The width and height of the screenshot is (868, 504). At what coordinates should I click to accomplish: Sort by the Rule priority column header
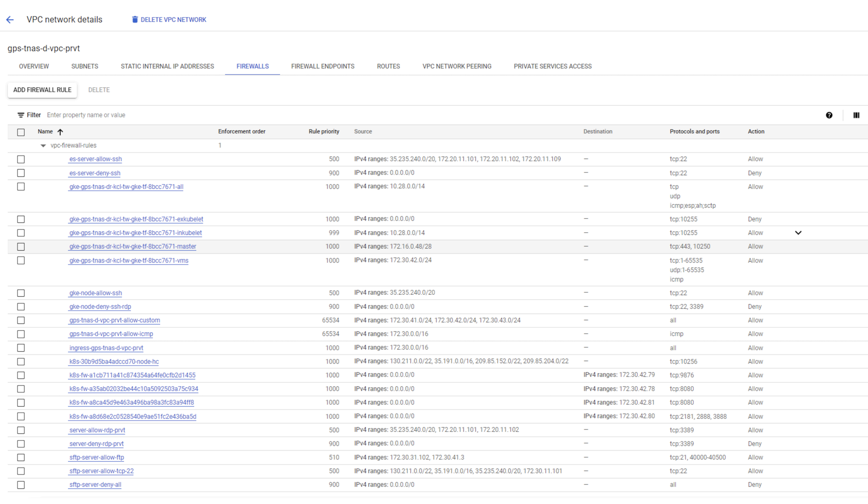click(324, 132)
